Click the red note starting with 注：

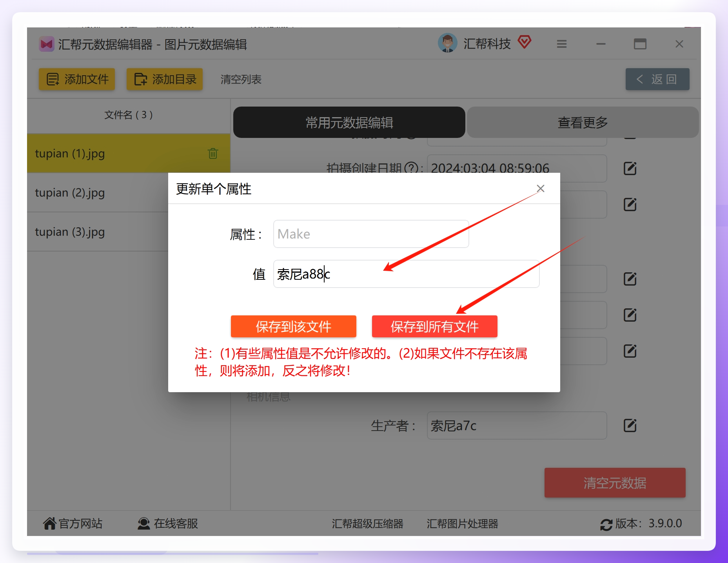pos(361,362)
